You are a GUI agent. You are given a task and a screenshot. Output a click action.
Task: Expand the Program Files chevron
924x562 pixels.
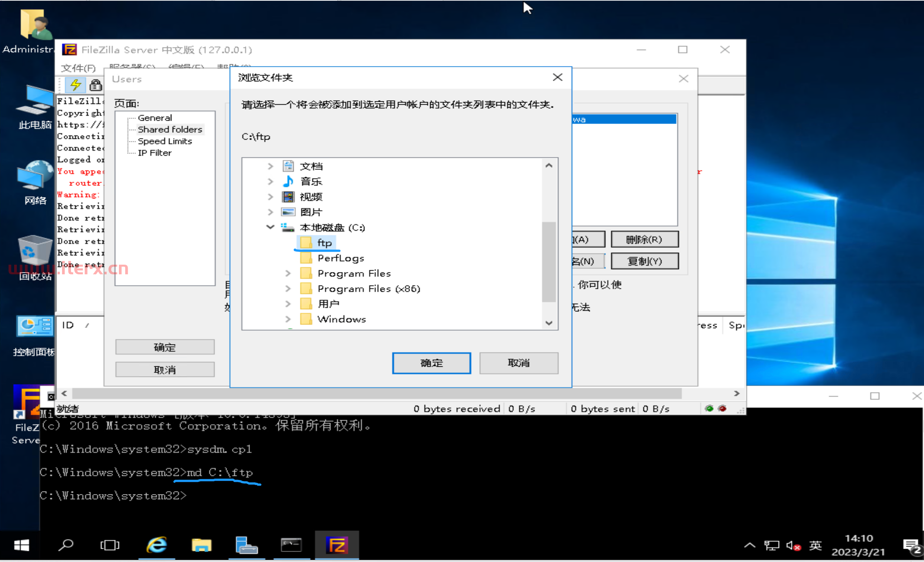288,274
